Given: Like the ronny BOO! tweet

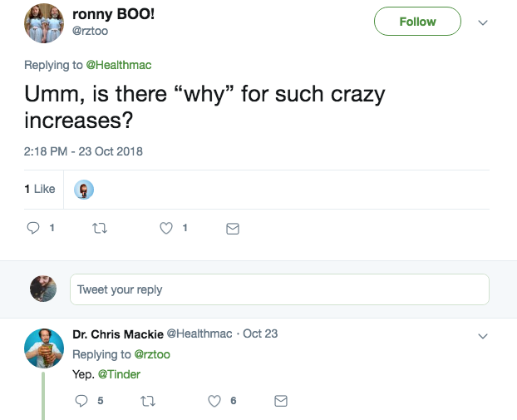Looking at the screenshot, I should click(x=166, y=228).
